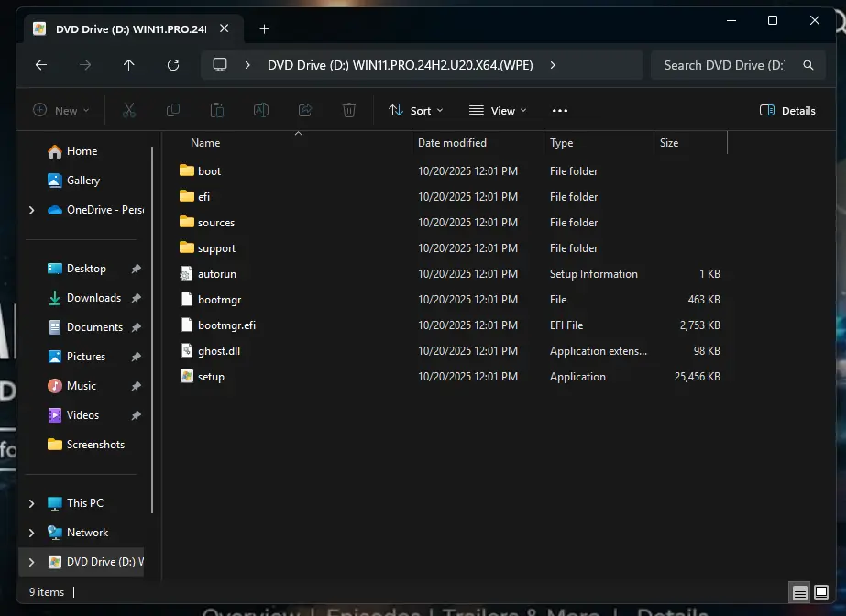Screen dimensions: 846x616
Task: Sort by the Date modified column
Action: [452, 143]
